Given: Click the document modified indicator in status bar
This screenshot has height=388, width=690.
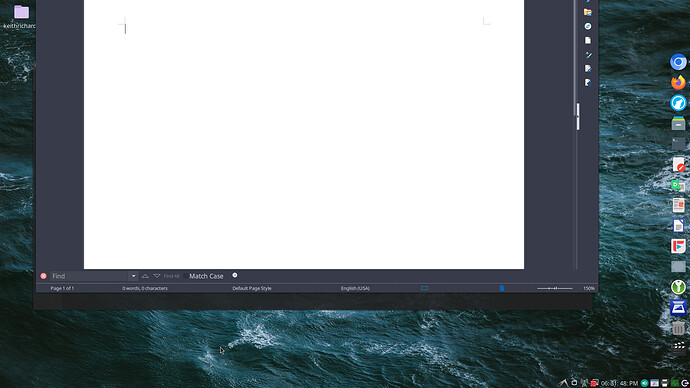Looking at the screenshot, I should coord(502,288).
